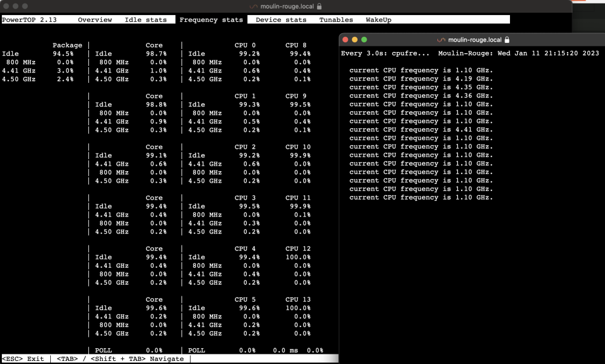This screenshot has height=364, width=605.
Task: Click the Core Idle value 98.8%
Action: click(156, 105)
